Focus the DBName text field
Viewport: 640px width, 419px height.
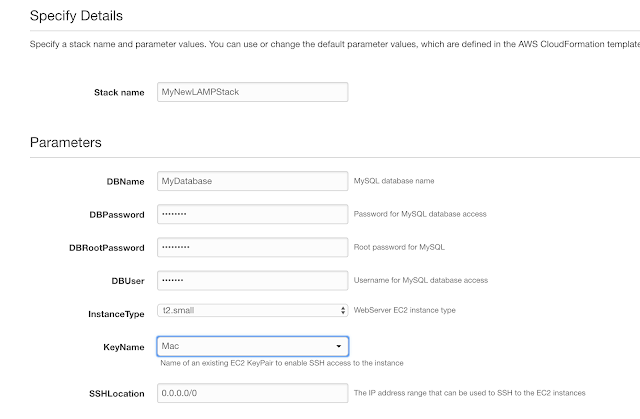click(252, 181)
